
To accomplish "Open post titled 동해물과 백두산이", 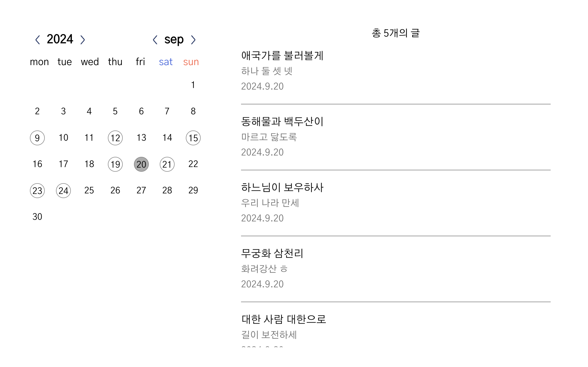I will (282, 122).
